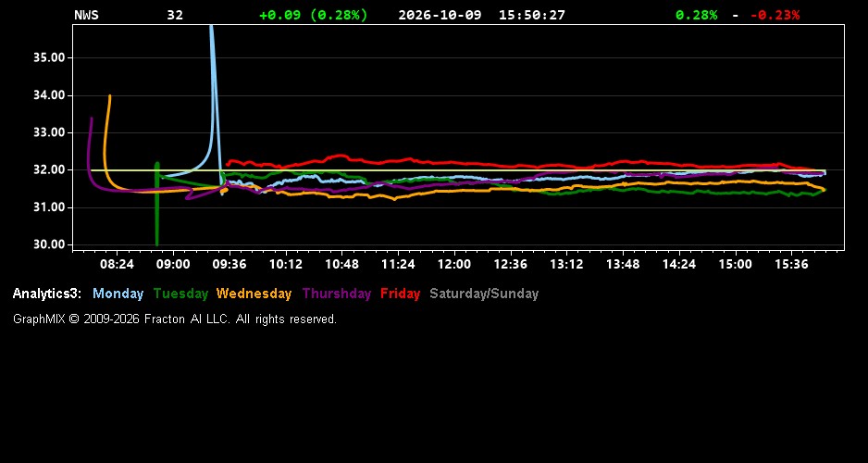868x463 pixels.
Task: Click the 12:36 time axis label
Action: pos(511,264)
